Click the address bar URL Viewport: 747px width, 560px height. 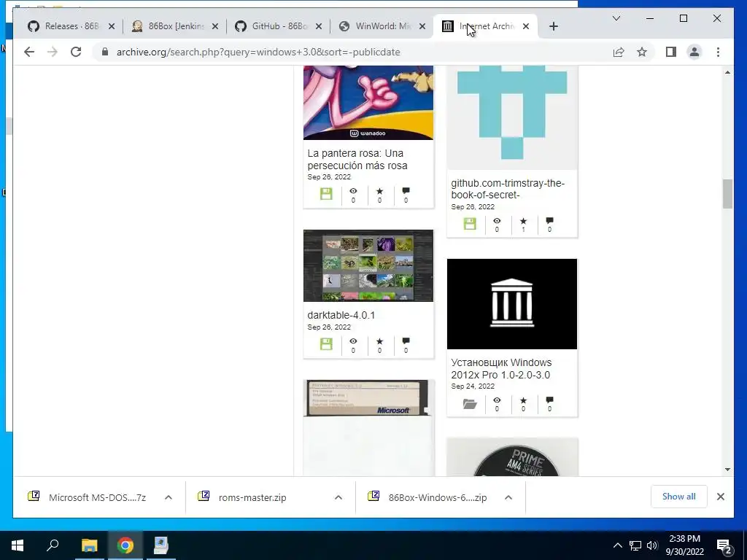pyautogui.click(x=258, y=52)
